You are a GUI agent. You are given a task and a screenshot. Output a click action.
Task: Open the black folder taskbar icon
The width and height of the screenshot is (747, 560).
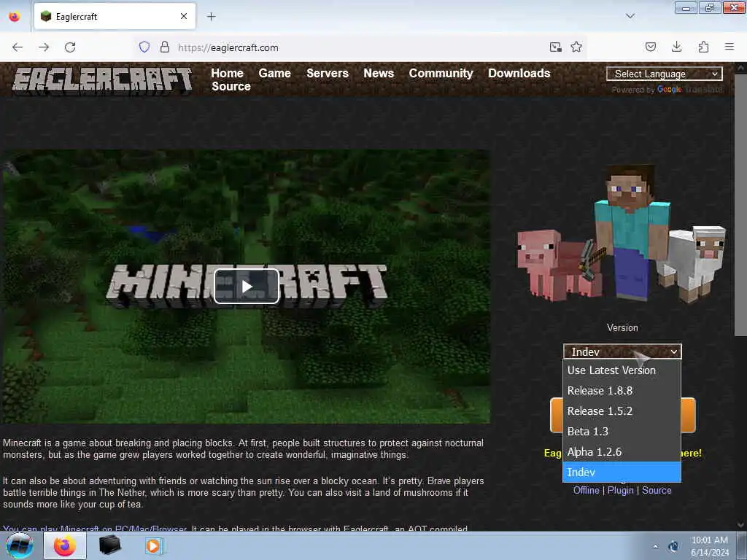pos(109,545)
